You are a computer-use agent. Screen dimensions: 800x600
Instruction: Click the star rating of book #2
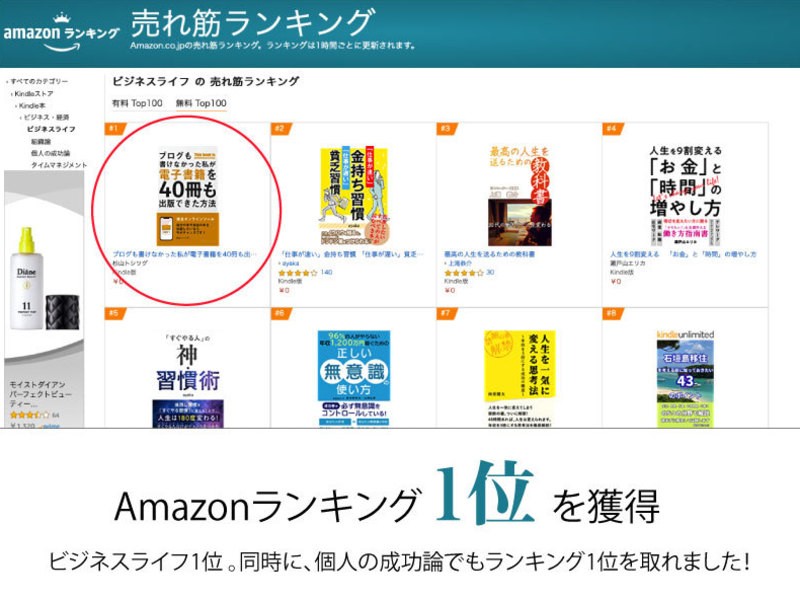(300, 273)
